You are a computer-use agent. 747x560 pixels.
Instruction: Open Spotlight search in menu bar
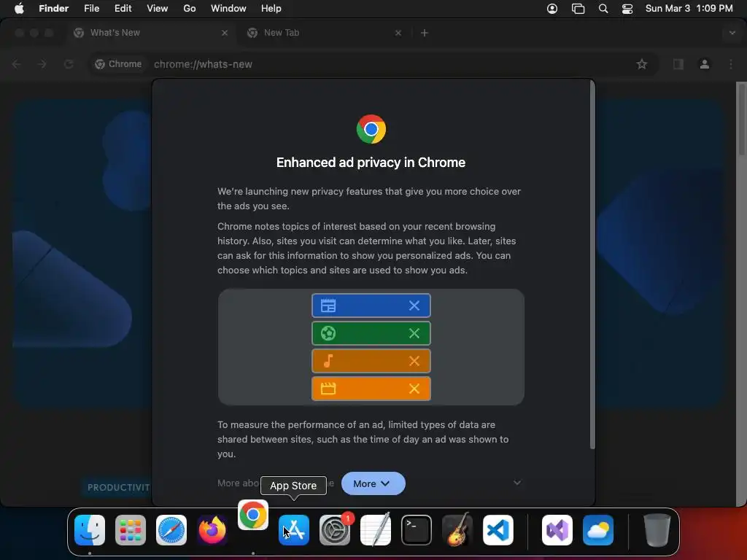coord(603,9)
